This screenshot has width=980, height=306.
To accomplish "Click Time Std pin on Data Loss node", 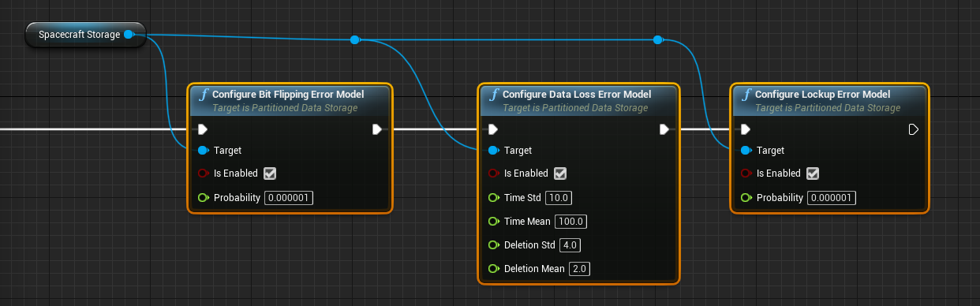I will click(493, 197).
